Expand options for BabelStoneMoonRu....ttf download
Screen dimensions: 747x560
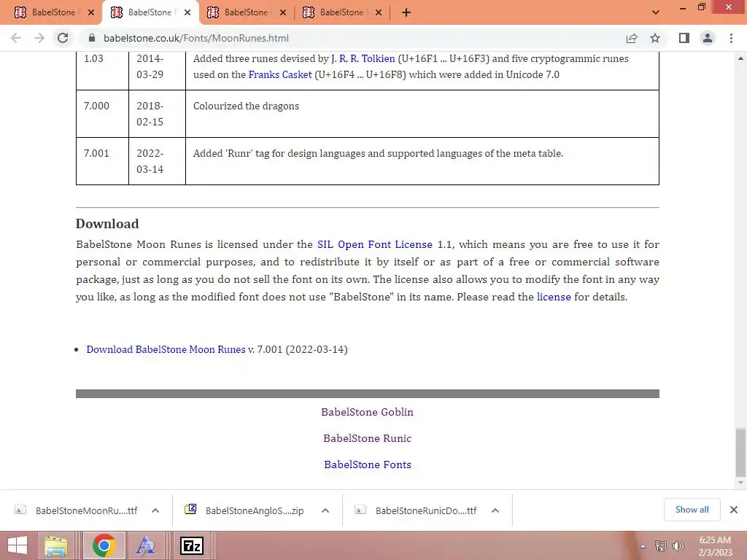pyautogui.click(x=155, y=510)
